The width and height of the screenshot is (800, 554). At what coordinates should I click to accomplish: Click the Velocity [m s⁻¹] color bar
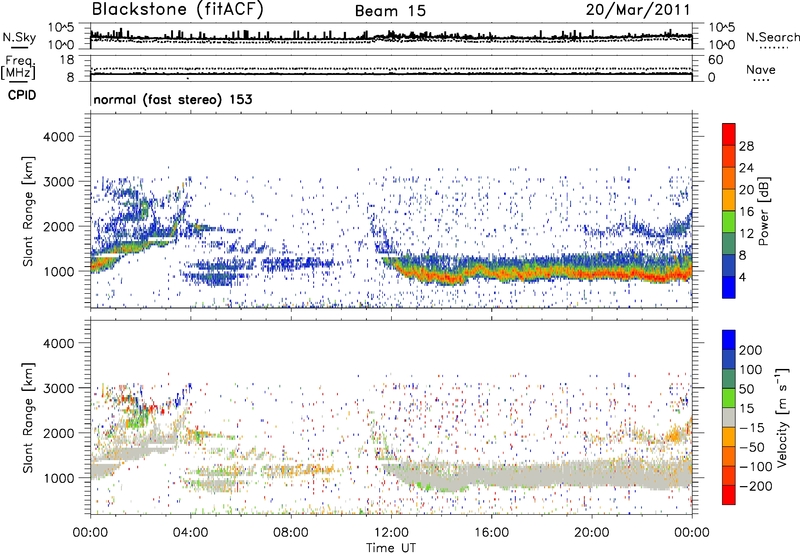point(729,417)
